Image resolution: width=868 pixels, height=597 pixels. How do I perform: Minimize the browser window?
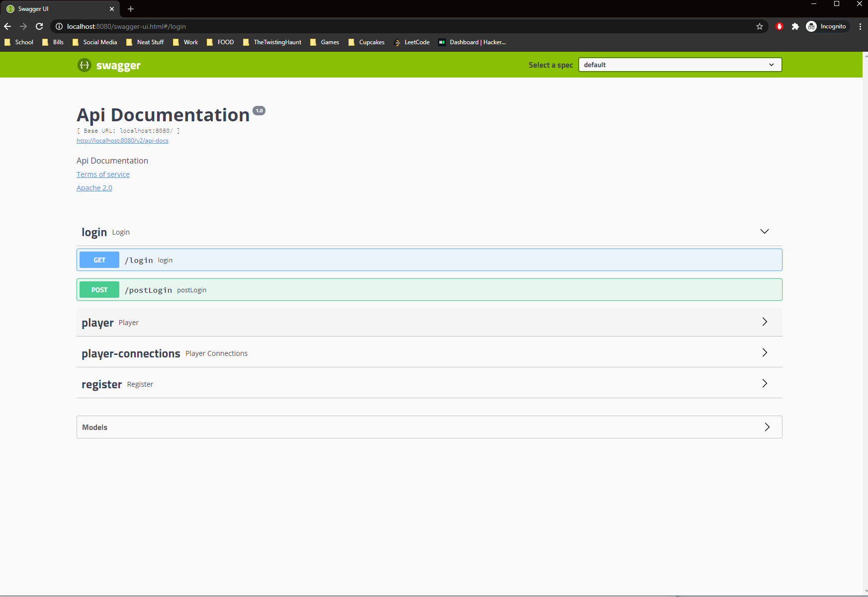814,4
